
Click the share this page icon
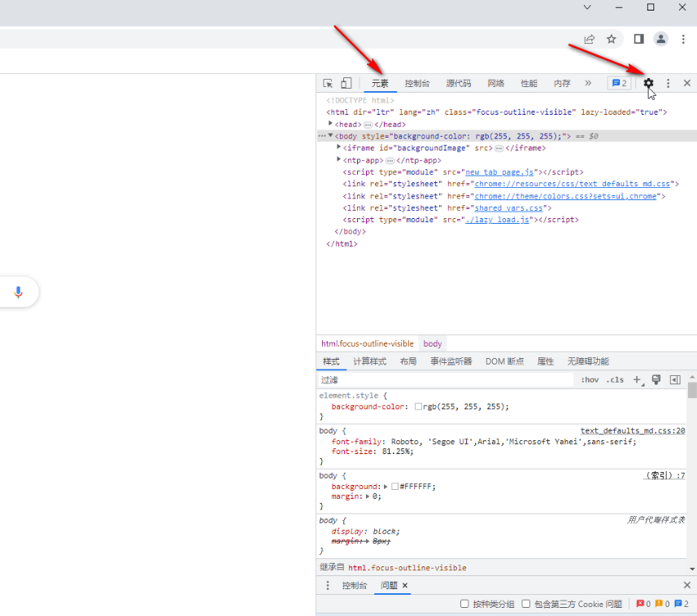tap(589, 39)
